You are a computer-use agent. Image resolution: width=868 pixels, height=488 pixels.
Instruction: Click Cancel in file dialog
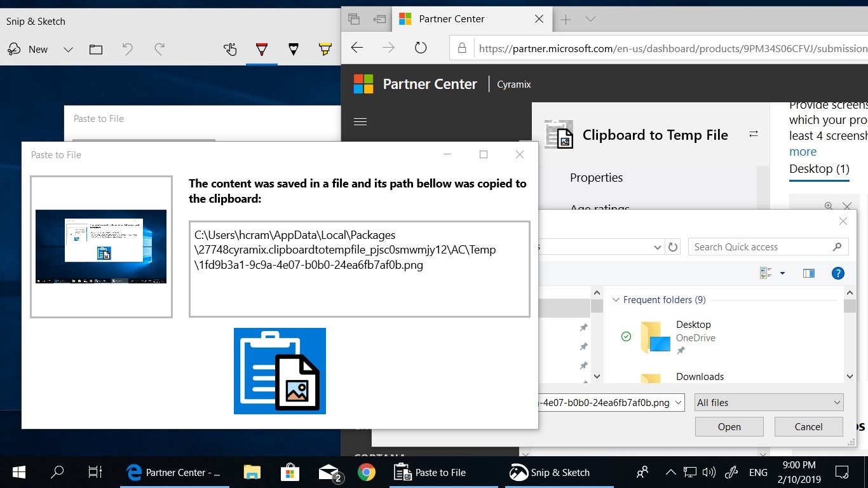[808, 427]
